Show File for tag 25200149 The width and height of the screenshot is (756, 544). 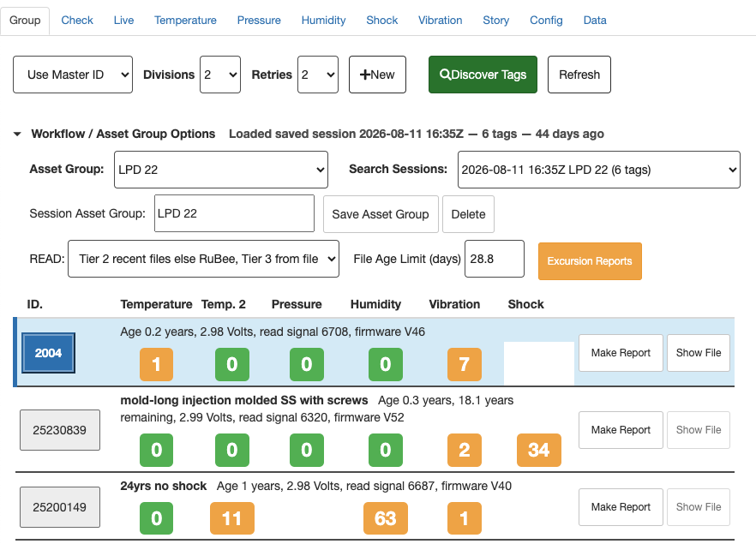click(x=698, y=507)
